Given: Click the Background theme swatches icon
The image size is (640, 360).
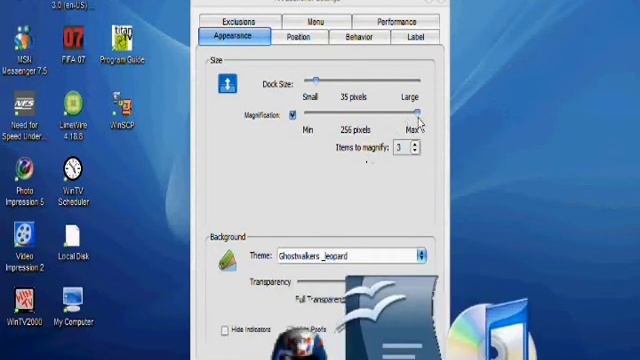Looking at the screenshot, I should (227, 260).
